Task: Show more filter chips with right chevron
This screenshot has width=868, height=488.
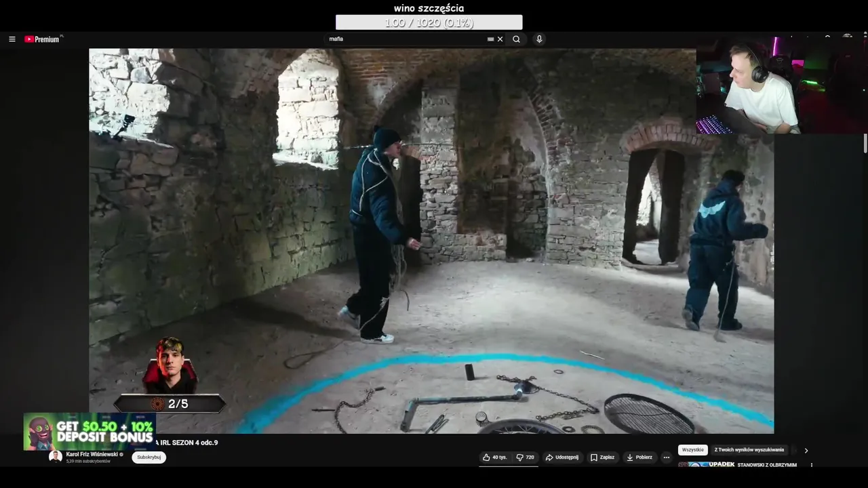Action: click(806, 450)
